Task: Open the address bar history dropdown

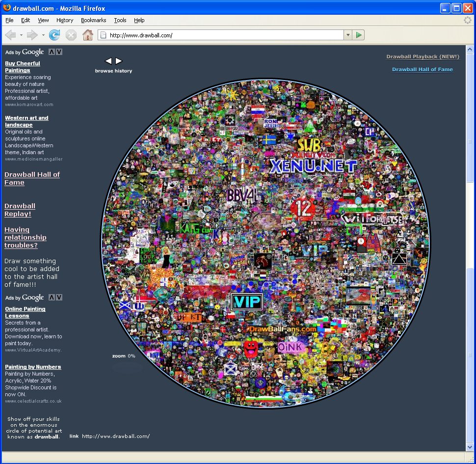Action: (348, 35)
